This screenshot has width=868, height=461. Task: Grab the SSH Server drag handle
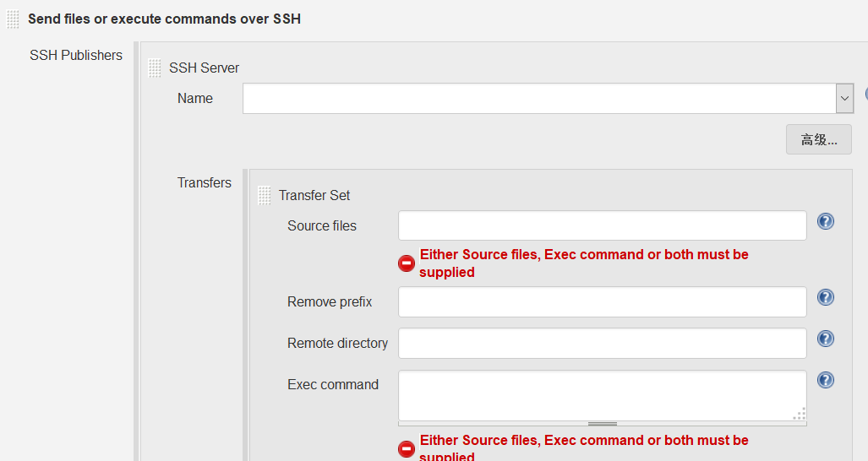pos(155,68)
